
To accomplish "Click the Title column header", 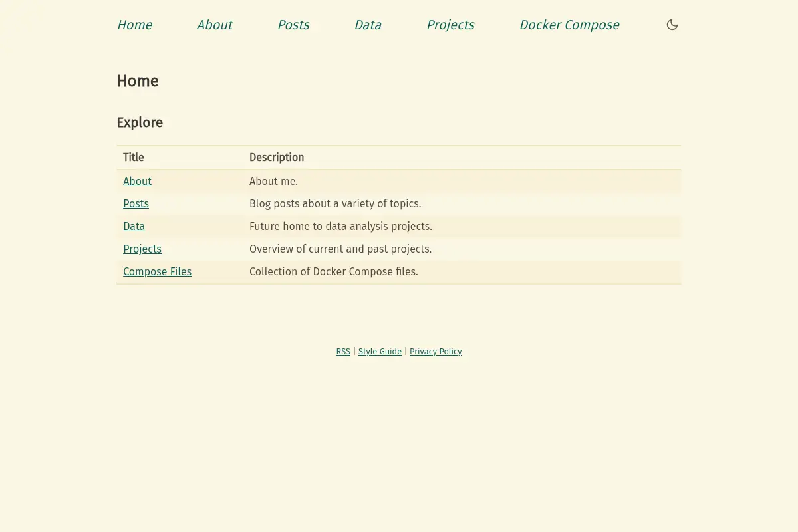I will point(134,157).
